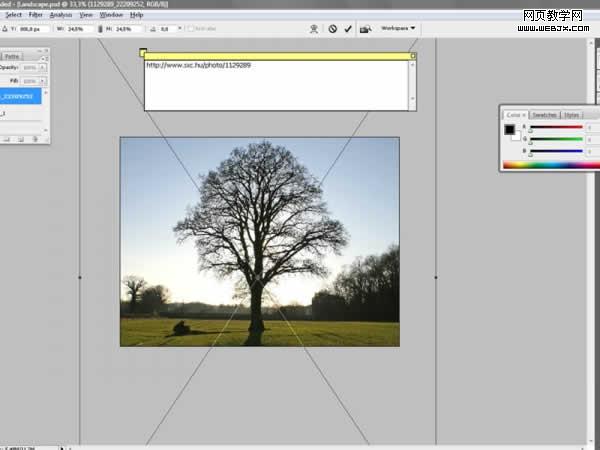Click the yellow title bar of the note
This screenshot has width=600, height=450.
click(x=277, y=56)
